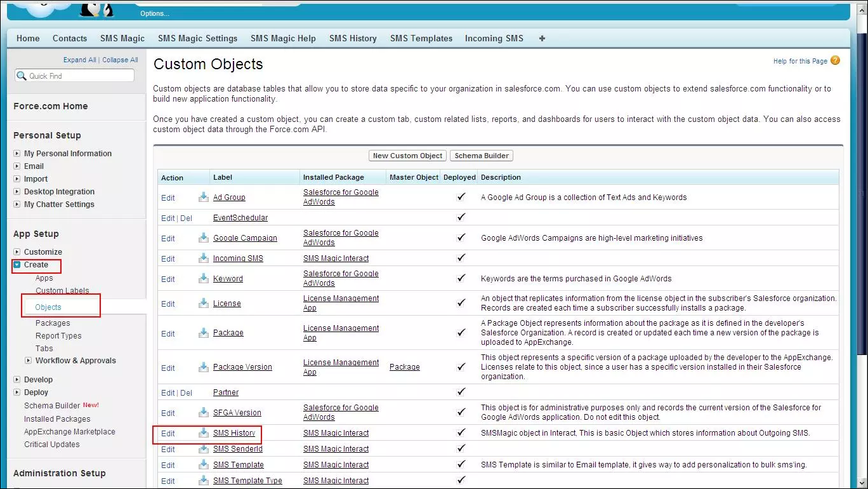Open SMS Template object link
Screen dimensions: 868x489
[239, 465]
